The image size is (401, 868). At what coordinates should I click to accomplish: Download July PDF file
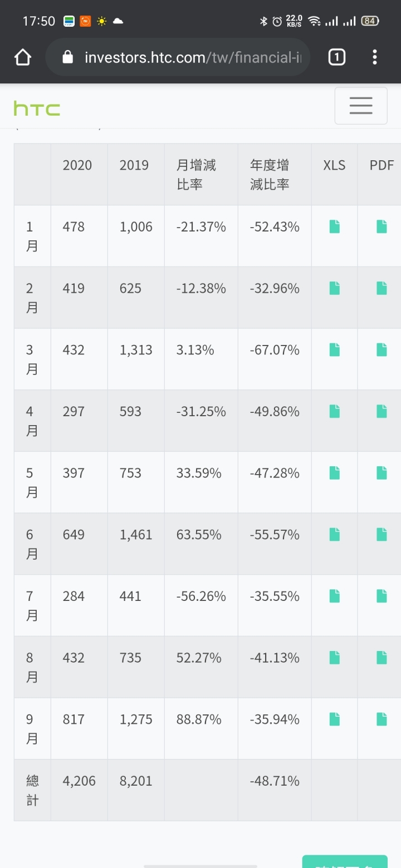pyautogui.click(x=382, y=596)
